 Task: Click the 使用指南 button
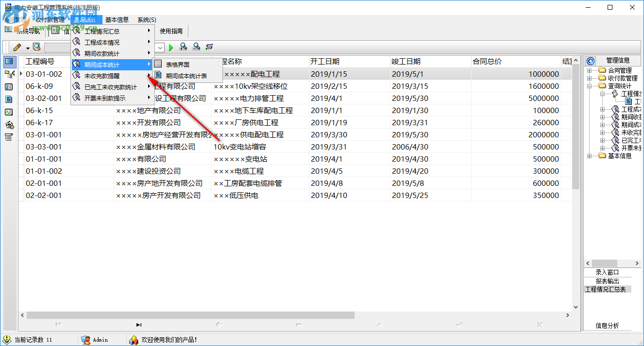[170, 30]
